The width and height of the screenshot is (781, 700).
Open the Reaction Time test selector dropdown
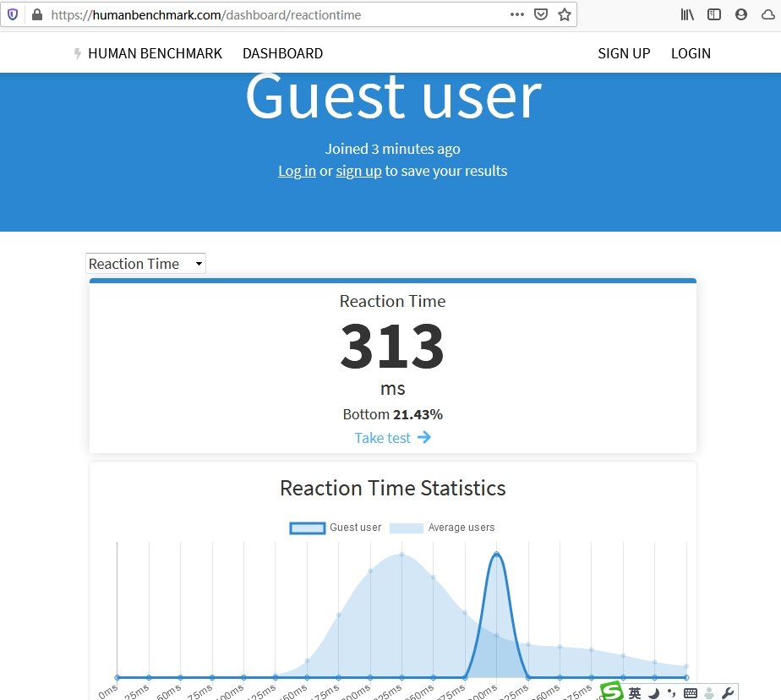(x=145, y=264)
